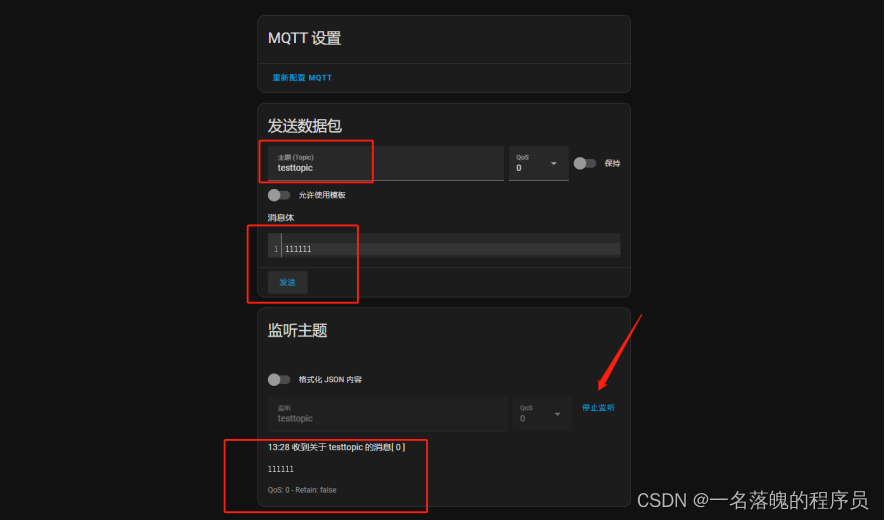
Task: Click the arrow icon of the publish QoS selector
Action: click(554, 164)
